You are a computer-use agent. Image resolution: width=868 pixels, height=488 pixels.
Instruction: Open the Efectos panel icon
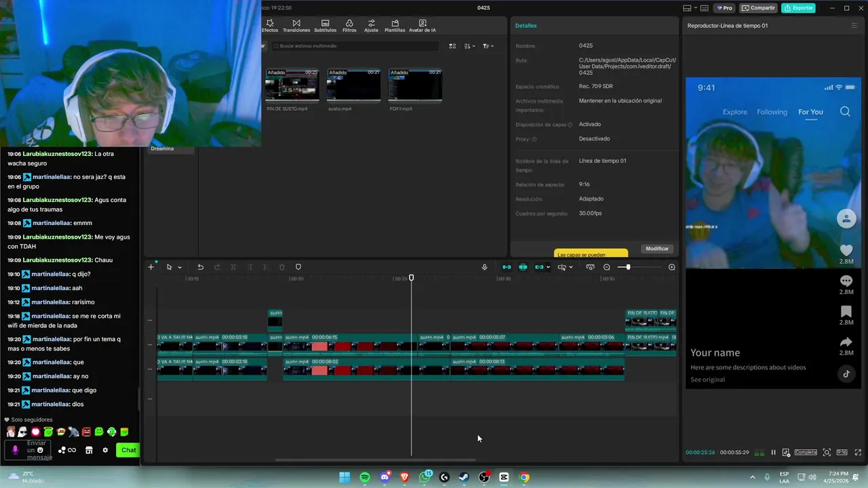tap(270, 26)
